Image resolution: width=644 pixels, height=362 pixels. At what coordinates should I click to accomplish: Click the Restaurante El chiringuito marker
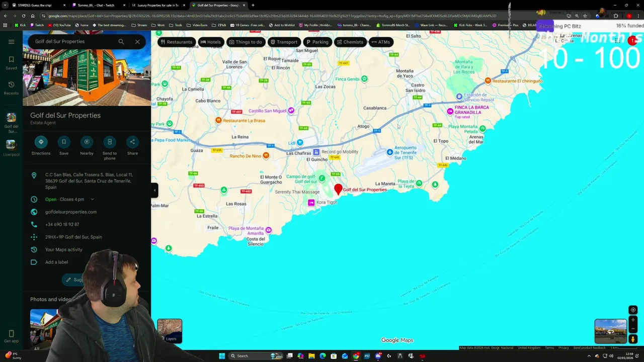(x=488, y=80)
